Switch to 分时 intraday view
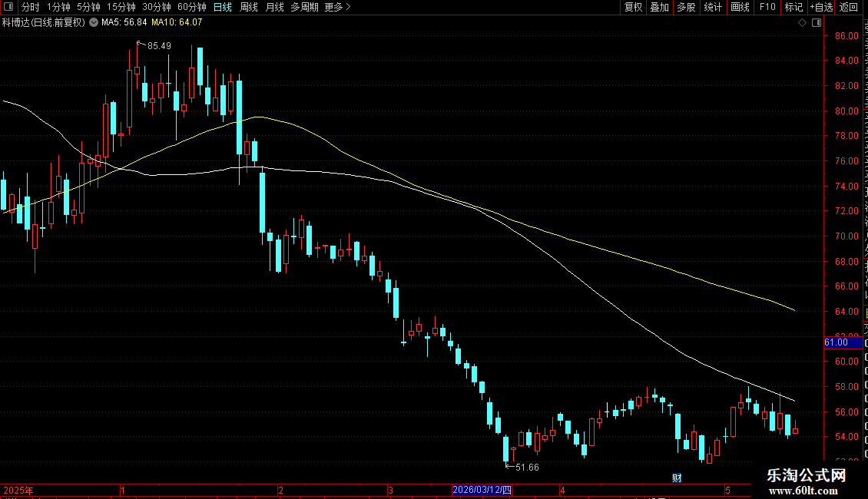Image resolution: width=868 pixels, height=499 pixels. (31, 7)
